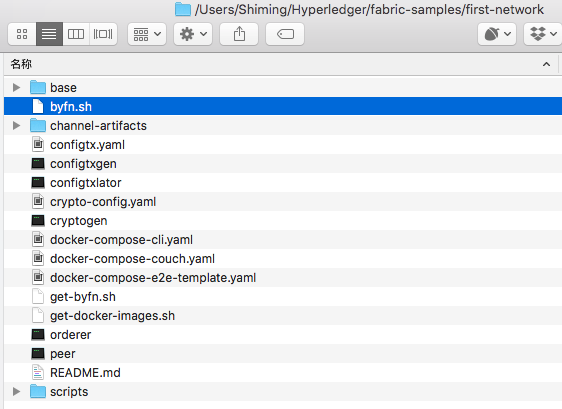Select the cryptogen executable icon
Viewport: 562px width, 409px height.
pyautogui.click(x=38, y=220)
